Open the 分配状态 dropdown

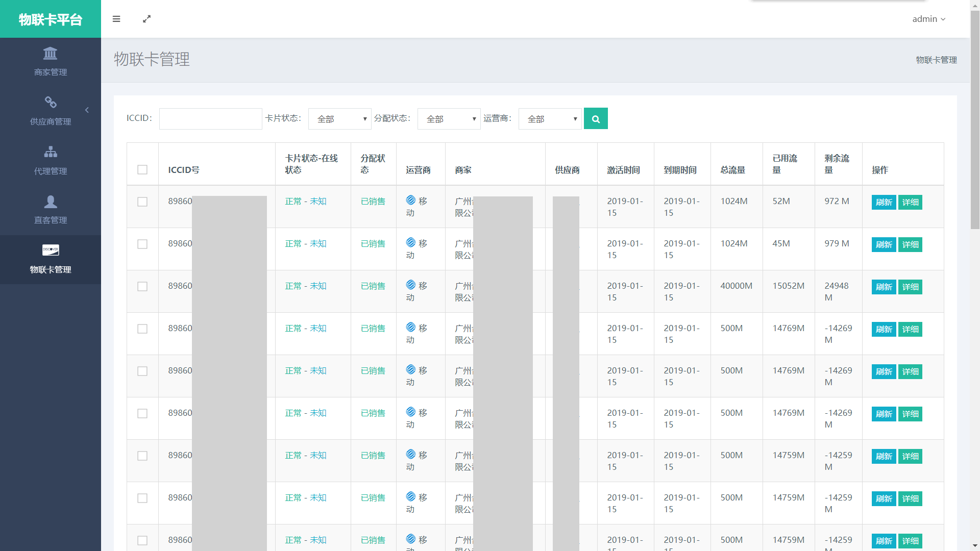coord(449,119)
